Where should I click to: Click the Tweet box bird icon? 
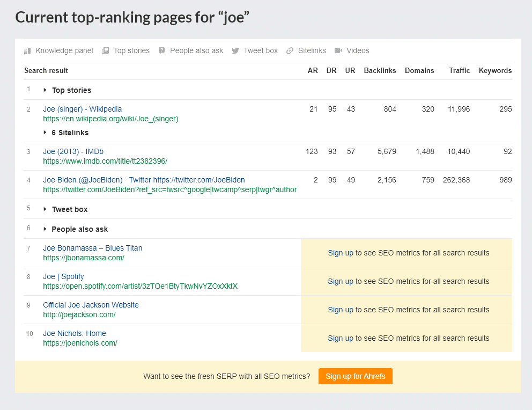(235, 51)
